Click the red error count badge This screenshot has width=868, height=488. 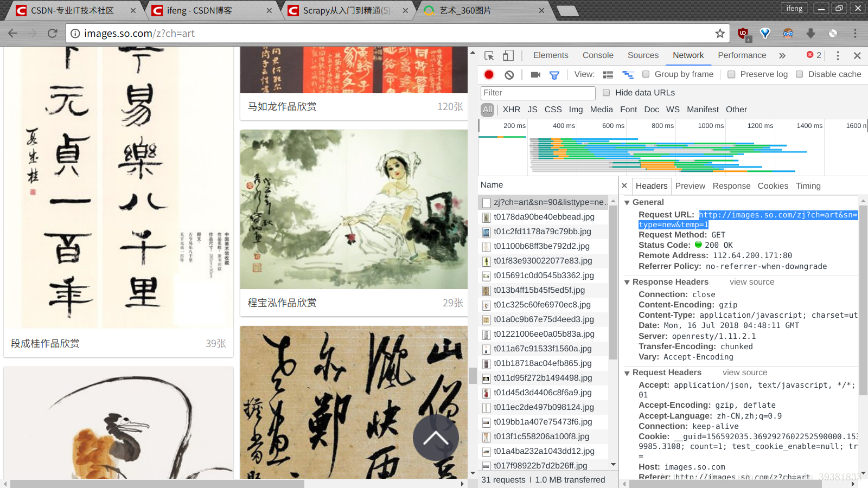point(814,55)
